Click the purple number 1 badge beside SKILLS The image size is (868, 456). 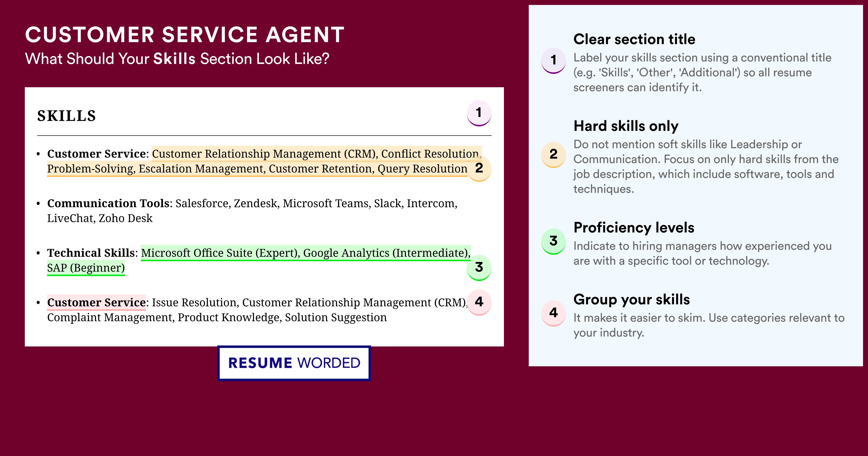pos(479,113)
